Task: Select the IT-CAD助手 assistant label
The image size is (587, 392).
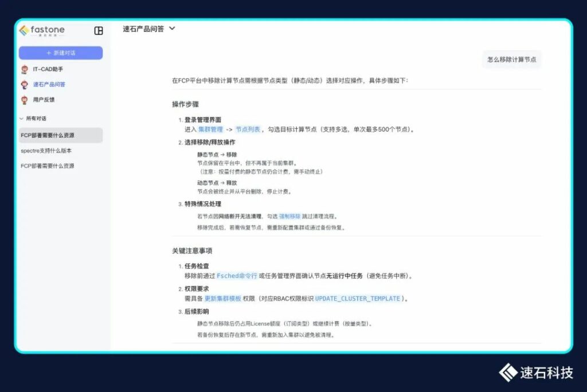Action: pyautogui.click(x=48, y=69)
